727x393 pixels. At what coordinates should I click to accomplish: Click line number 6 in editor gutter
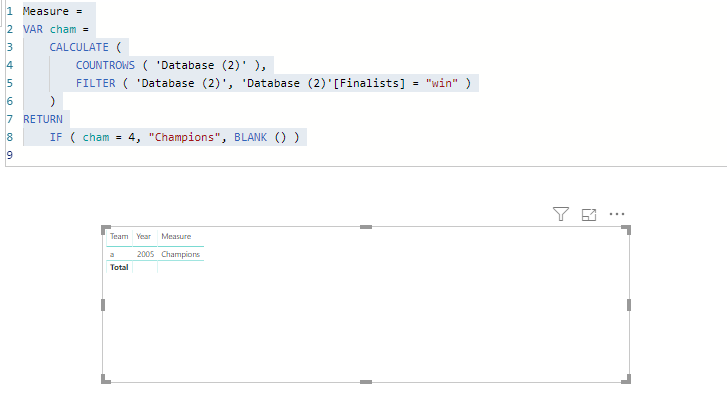point(10,101)
